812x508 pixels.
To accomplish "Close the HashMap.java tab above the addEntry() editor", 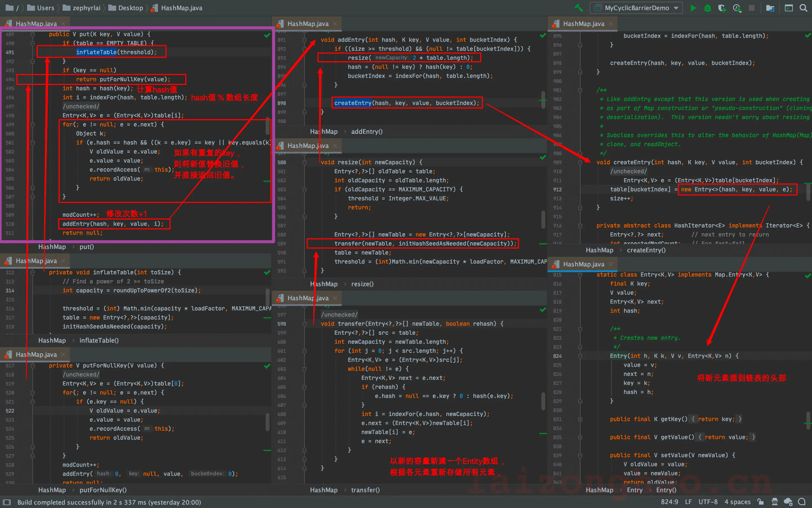I will click(335, 24).
